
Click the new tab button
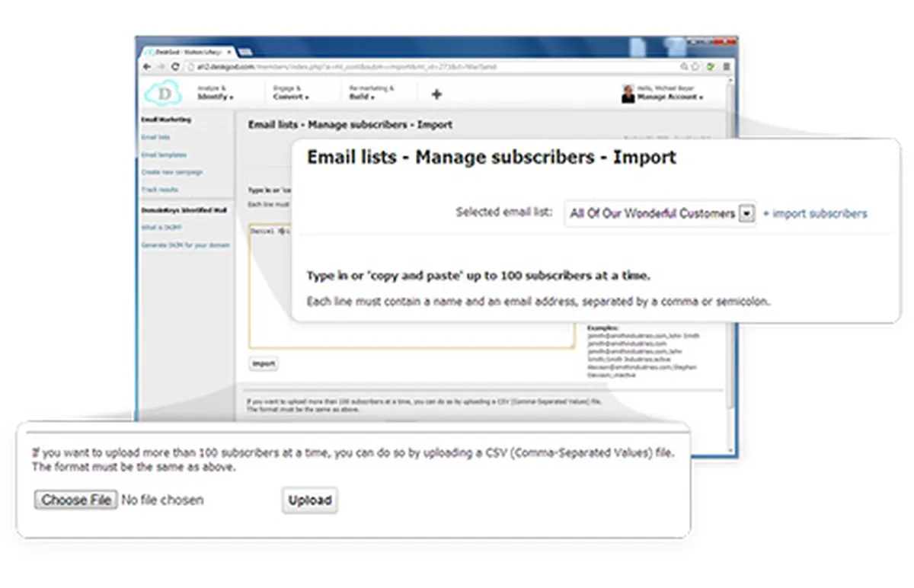[245, 51]
